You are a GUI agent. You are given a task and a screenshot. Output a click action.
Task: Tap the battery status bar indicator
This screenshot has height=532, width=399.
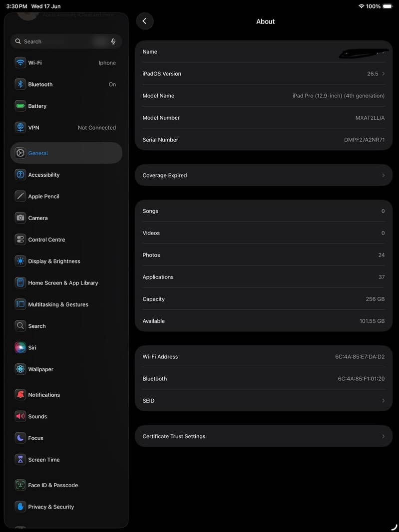pyautogui.click(x=387, y=6)
